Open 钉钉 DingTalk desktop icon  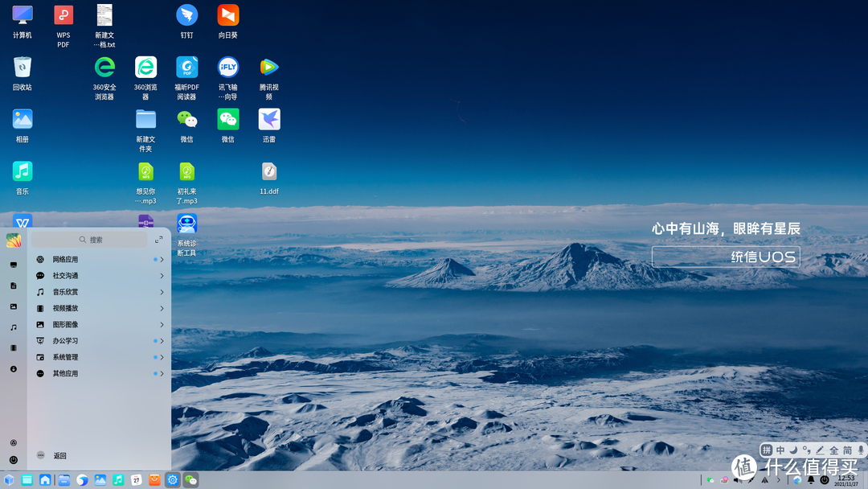pyautogui.click(x=186, y=15)
